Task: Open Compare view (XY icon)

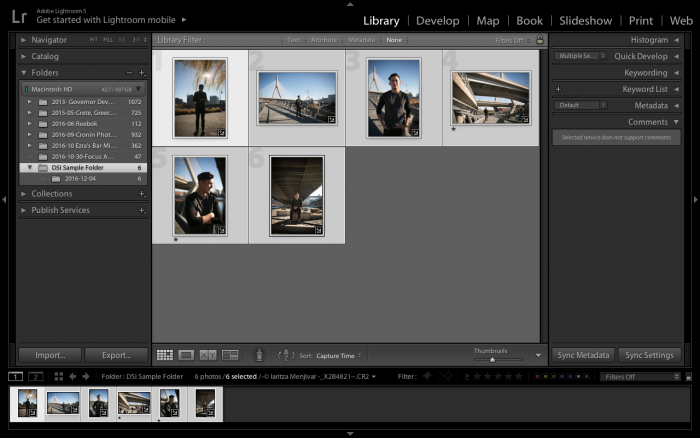Action: pos(208,355)
